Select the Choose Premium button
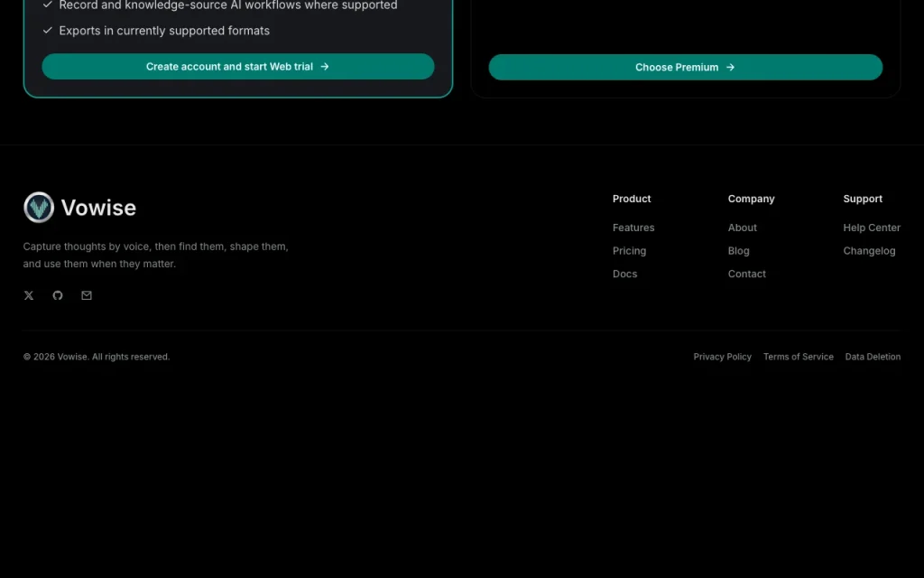 [x=686, y=67]
